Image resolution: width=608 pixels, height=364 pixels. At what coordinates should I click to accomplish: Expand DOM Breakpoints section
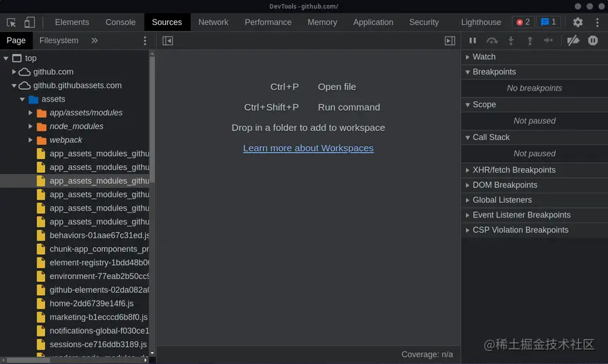click(534, 185)
